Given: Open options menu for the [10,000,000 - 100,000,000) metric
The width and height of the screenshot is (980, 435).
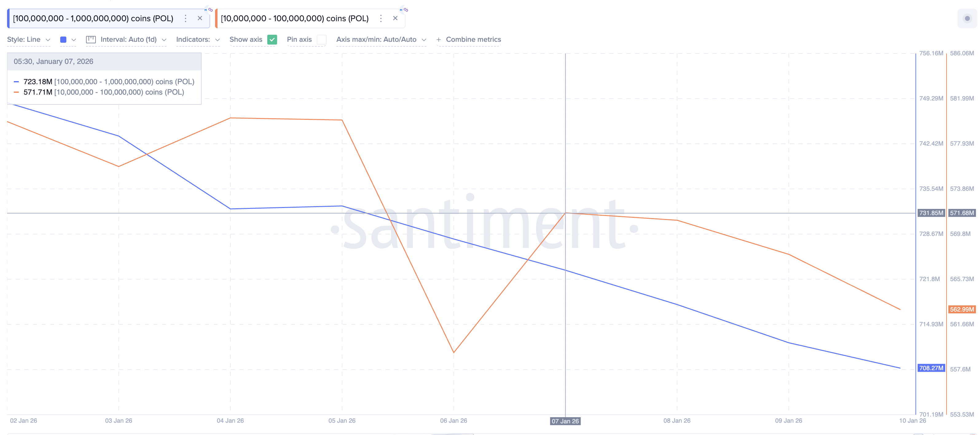Looking at the screenshot, I should [x=380, y=18].
